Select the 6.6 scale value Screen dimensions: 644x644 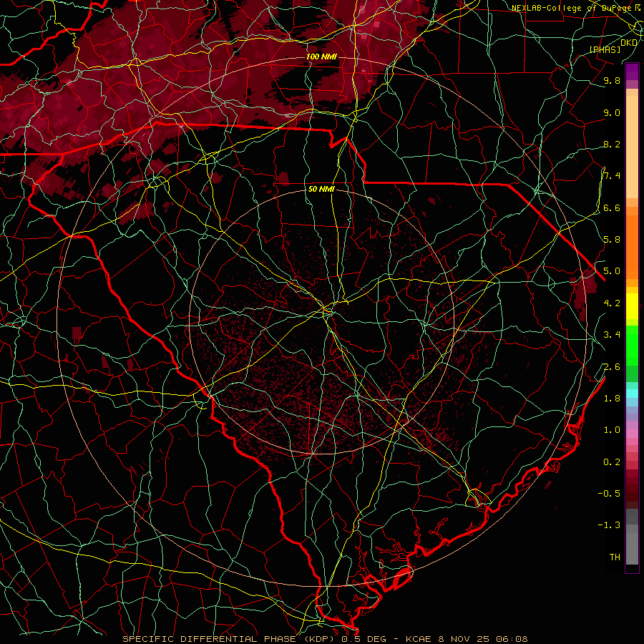612,208
